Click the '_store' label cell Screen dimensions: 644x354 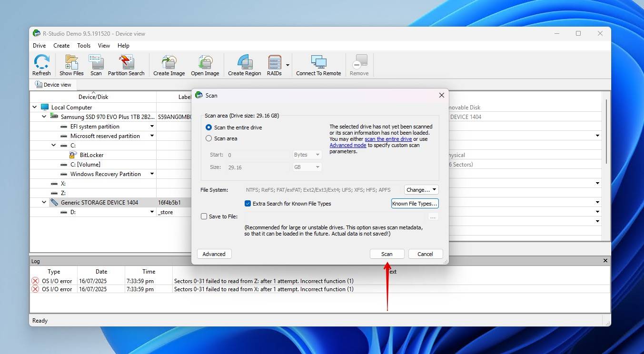pos(165,212)
